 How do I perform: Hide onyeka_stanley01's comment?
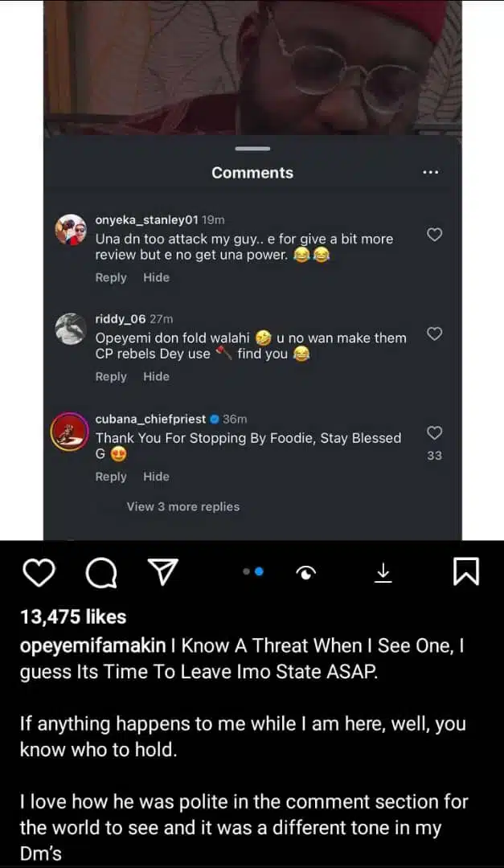coord(156,277)
